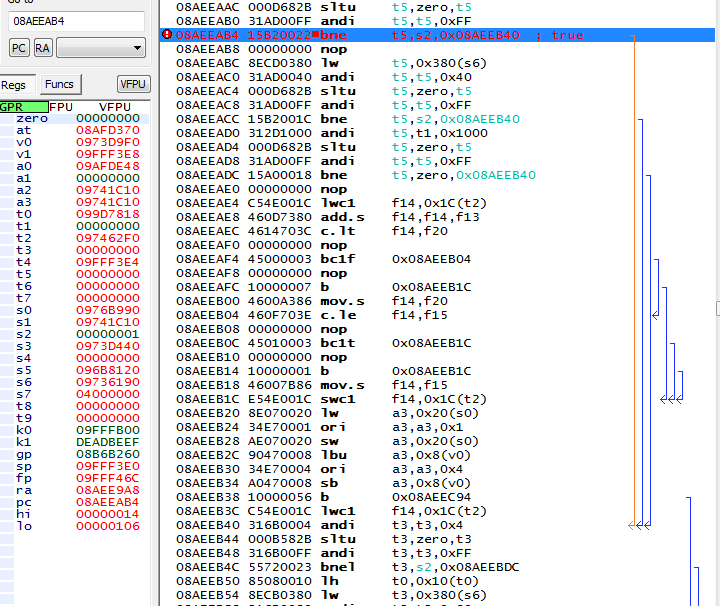Open the empty dropdown beside the RA button

[x=100, y=48]
